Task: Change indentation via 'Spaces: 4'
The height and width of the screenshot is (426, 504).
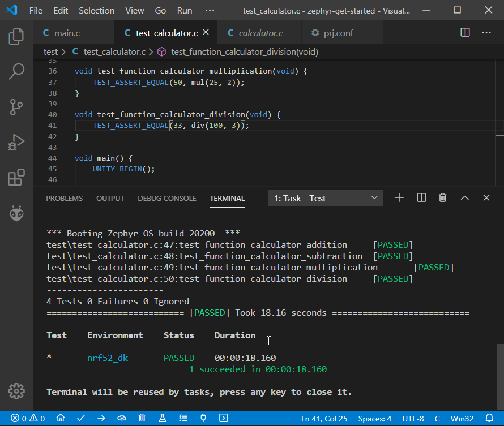Action: [374, 418]
